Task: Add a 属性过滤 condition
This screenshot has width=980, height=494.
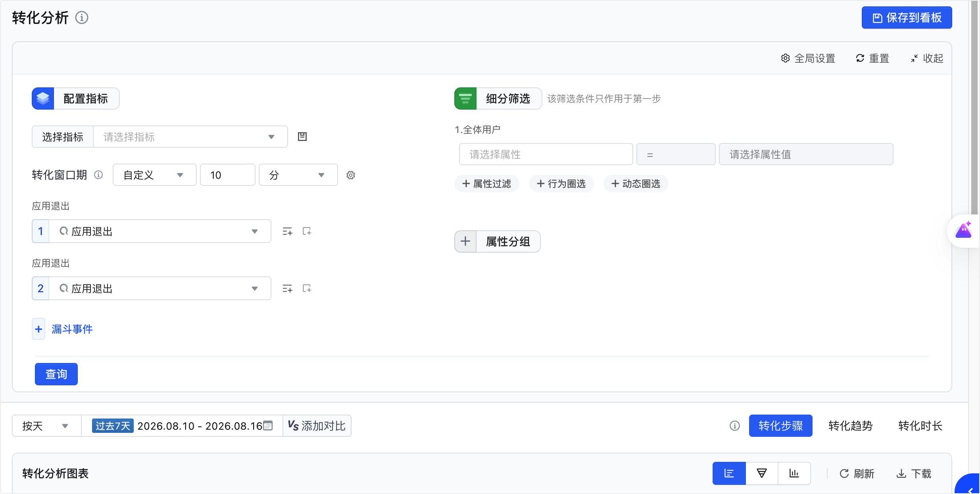Action: pos(487,183)
